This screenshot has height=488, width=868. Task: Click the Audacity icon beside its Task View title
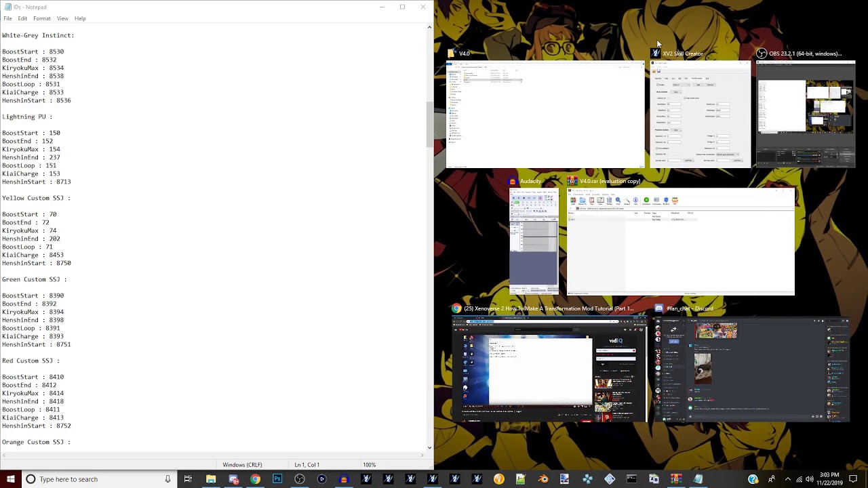tap(514, 181)
